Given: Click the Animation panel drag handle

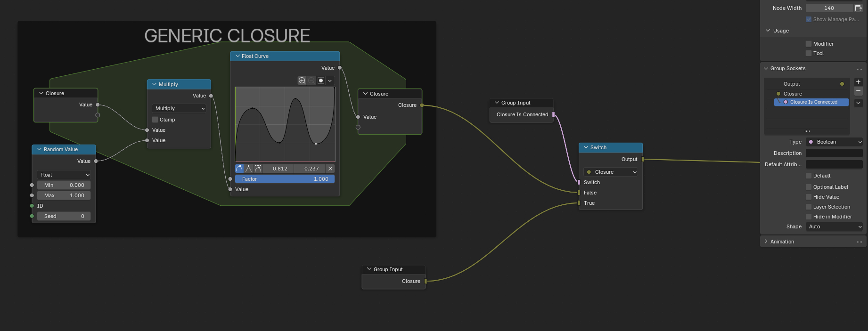Looking at the screenshot, I should (x=860, y=242).
